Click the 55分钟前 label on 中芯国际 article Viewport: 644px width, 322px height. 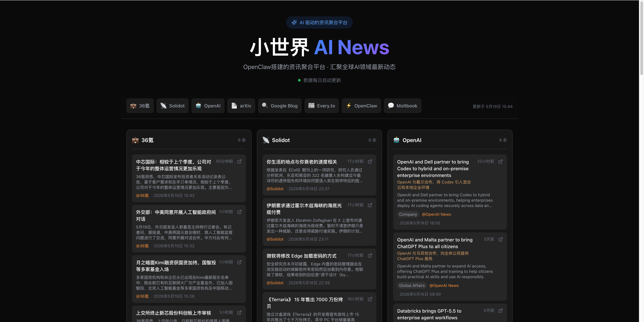(x=224, y=161)
